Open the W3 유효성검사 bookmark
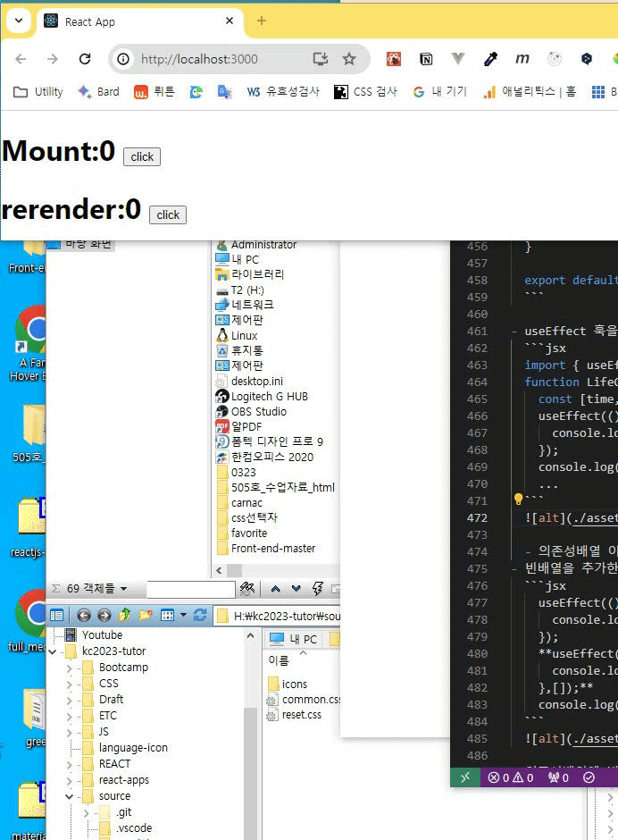618x840 pixels. pyautogui.click(x=283, y=92)
